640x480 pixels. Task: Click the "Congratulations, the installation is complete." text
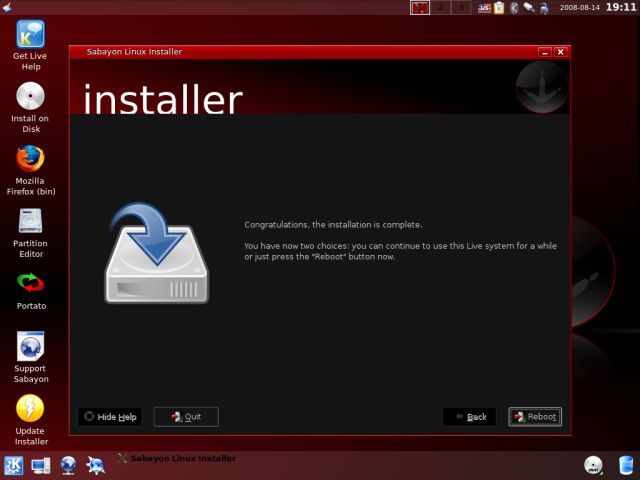[x=333, y=224]
